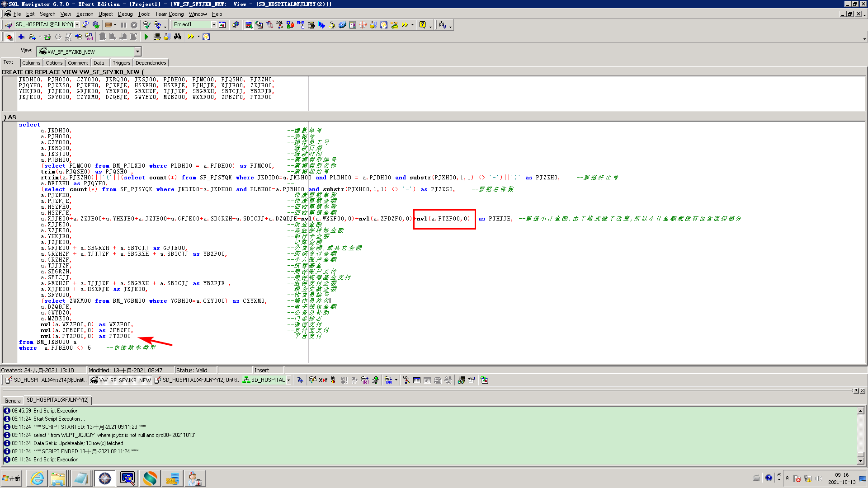This screenshot has height=488, width=868.
Task: Click the blue plus add icon
Action: [x=21, y=37]
